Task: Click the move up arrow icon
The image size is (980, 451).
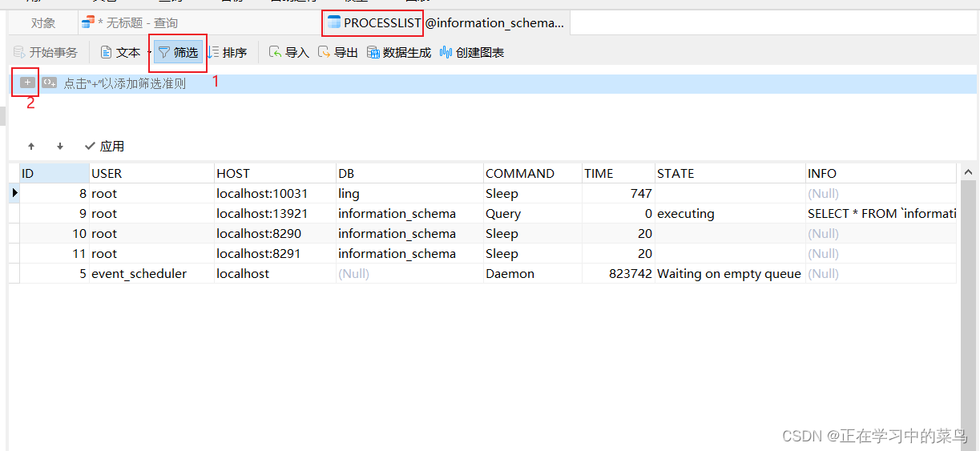Action: tap(31, 147)
